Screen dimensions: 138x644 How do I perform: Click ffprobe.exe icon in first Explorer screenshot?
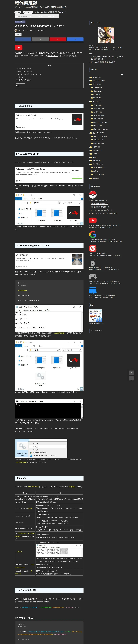tap(57, 213)
